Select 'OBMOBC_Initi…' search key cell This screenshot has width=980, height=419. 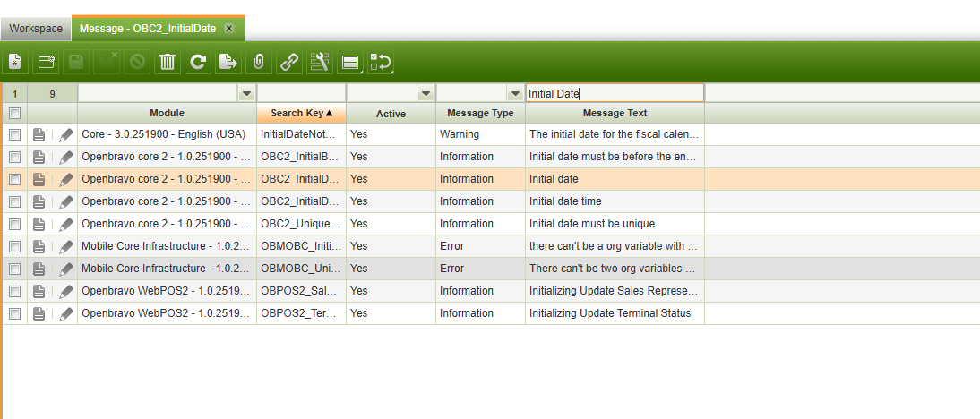pyautogui.click(x=301, y=246)
